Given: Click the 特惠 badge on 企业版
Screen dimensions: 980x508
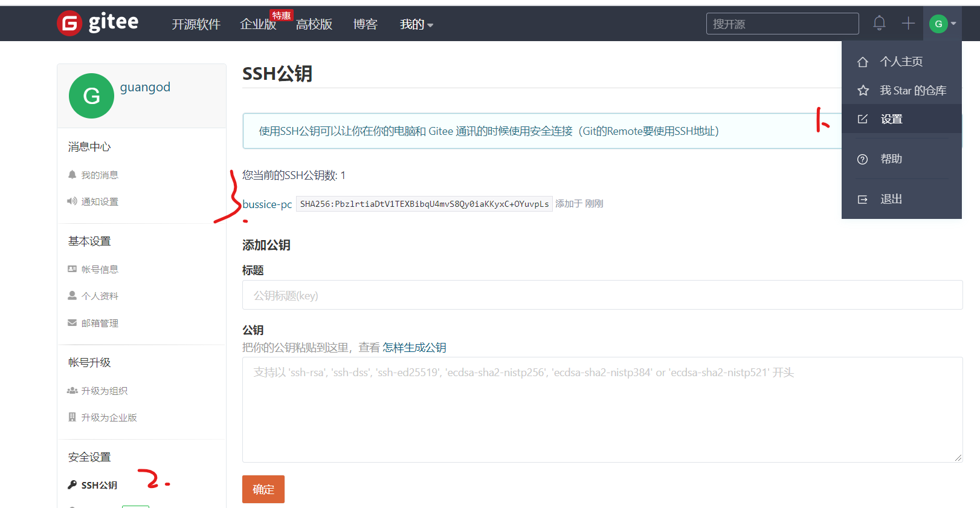Looking at the screenshot, I should click(281, 15).
